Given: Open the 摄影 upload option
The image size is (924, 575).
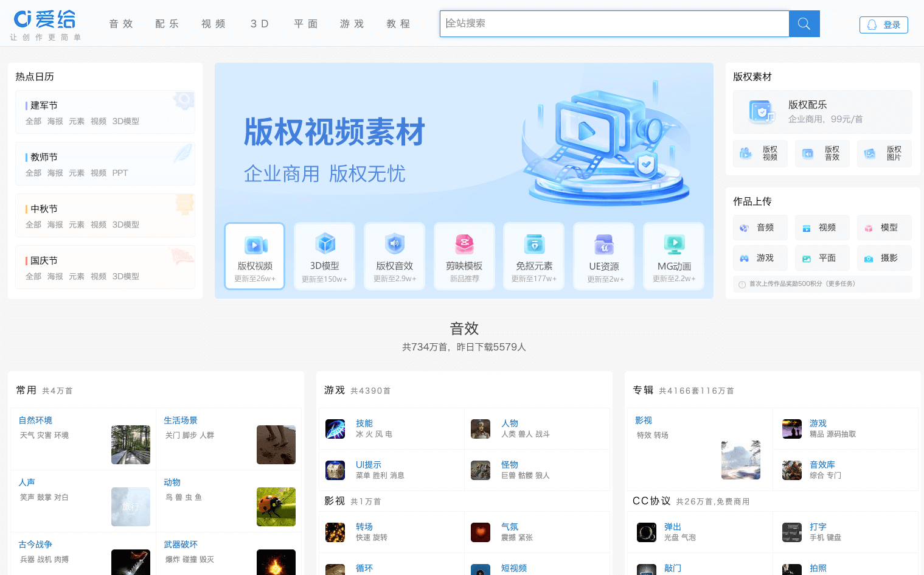Looking at the screenshot, I should (884, 257).
